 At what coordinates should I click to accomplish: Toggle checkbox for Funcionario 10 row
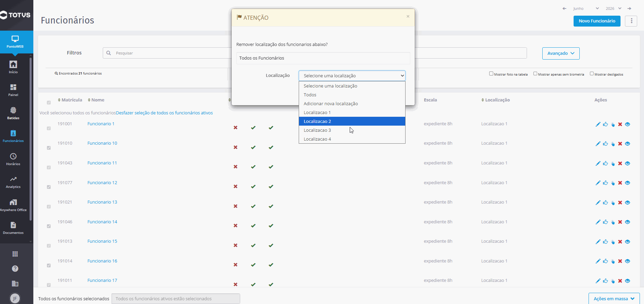coord(49,148)
